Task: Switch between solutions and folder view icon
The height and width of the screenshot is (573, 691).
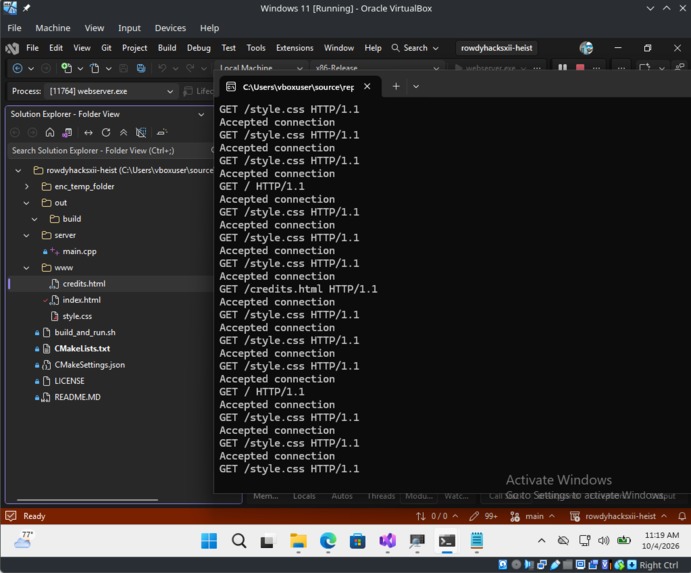Action: (x=67, y=132)
